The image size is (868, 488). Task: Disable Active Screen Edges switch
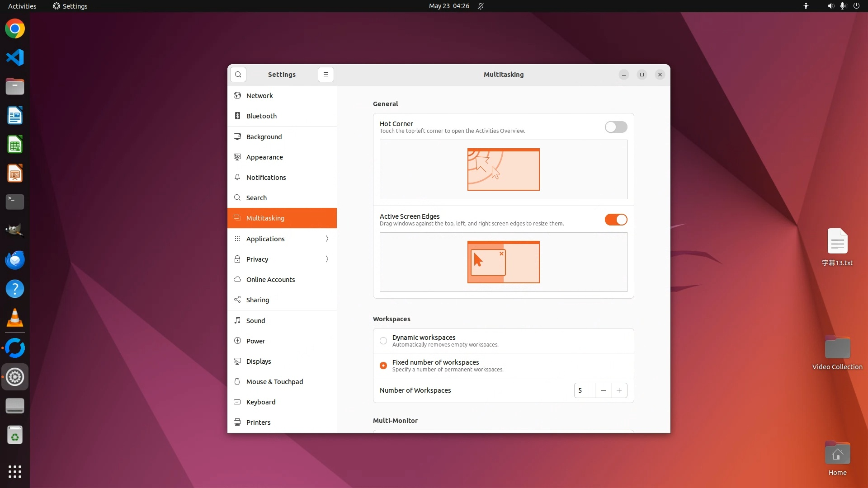pyautogui.click(x=616, y=220)
